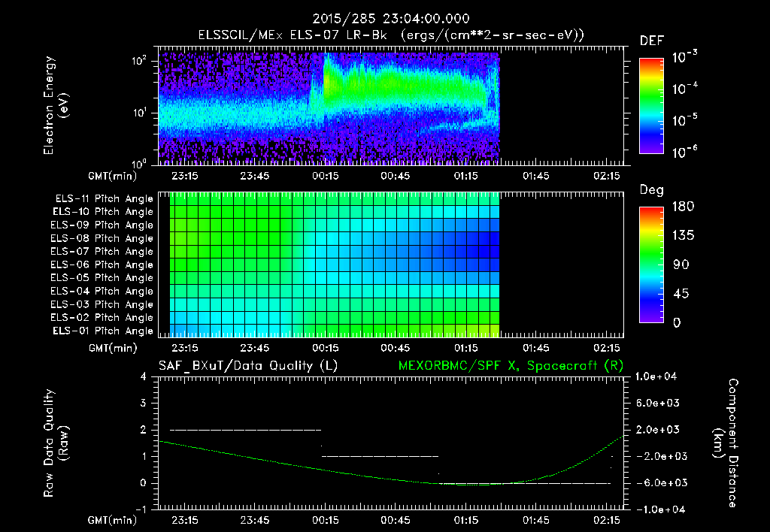This screenshot has height=532, width=770.
Task: Click the data quality line at level 2
Action: click(x=246, y=430)
